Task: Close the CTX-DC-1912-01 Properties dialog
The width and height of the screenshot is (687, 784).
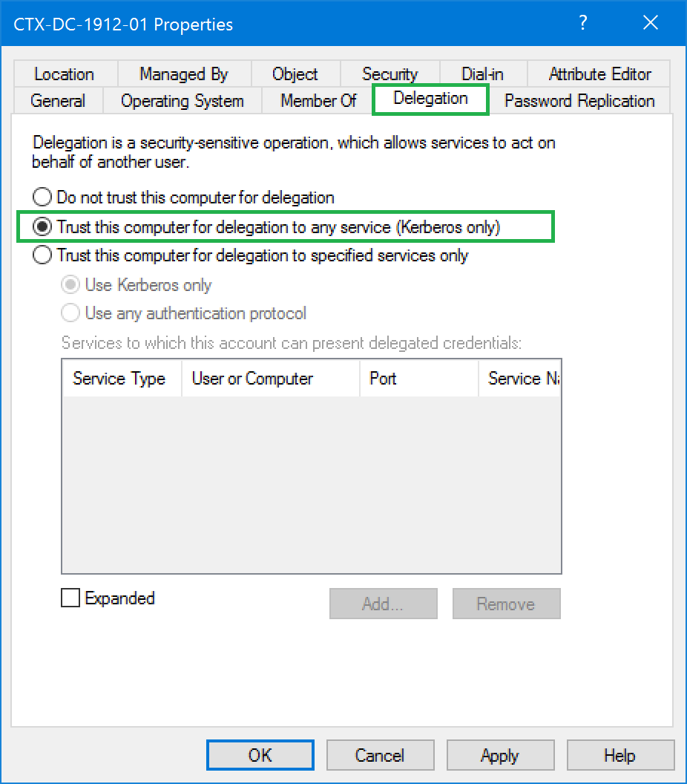Action: (x=651, y=23)
